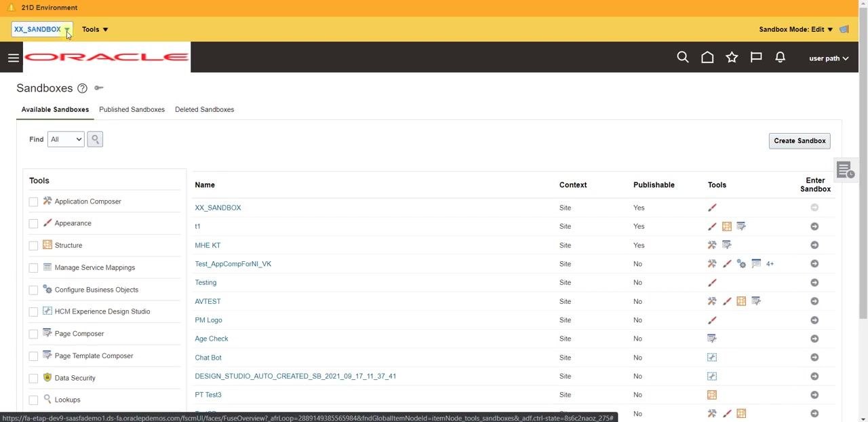Screen dimensions: 868x422
Task: Switch to Published Sandboxes tab
Action: [x=132, y=109]
